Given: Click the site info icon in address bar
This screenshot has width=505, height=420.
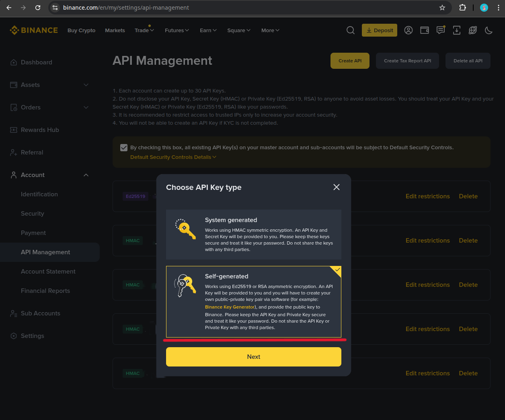Looking at the screenshot, I should click(55, 8).
